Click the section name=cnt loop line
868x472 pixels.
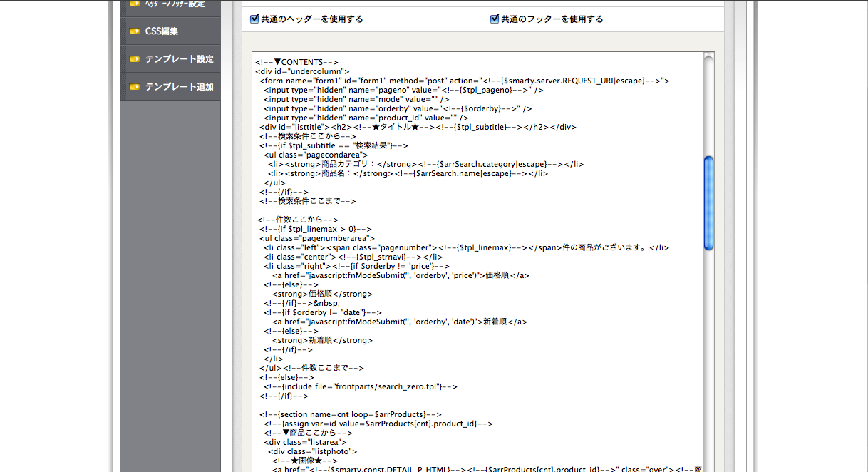pos(351,414)
